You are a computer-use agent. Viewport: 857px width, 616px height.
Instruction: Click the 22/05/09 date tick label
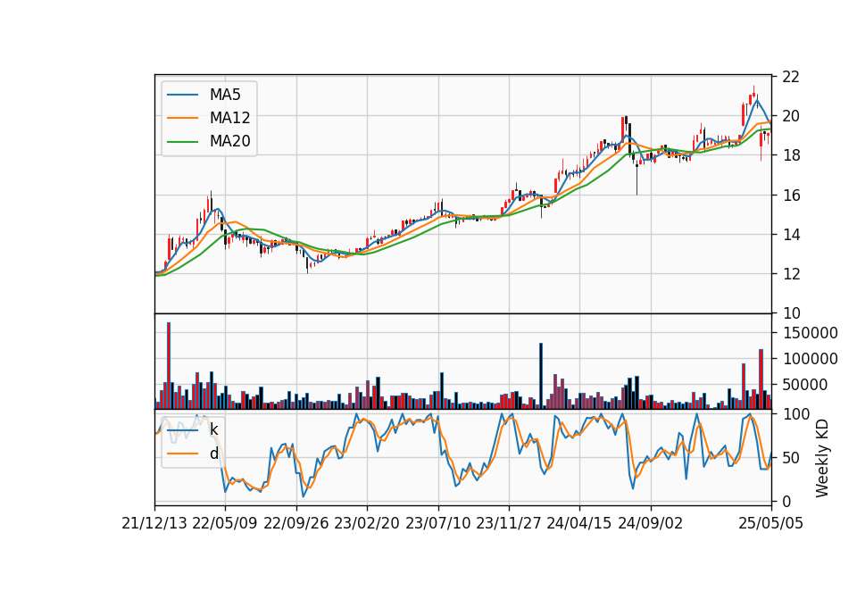(225, 523)
